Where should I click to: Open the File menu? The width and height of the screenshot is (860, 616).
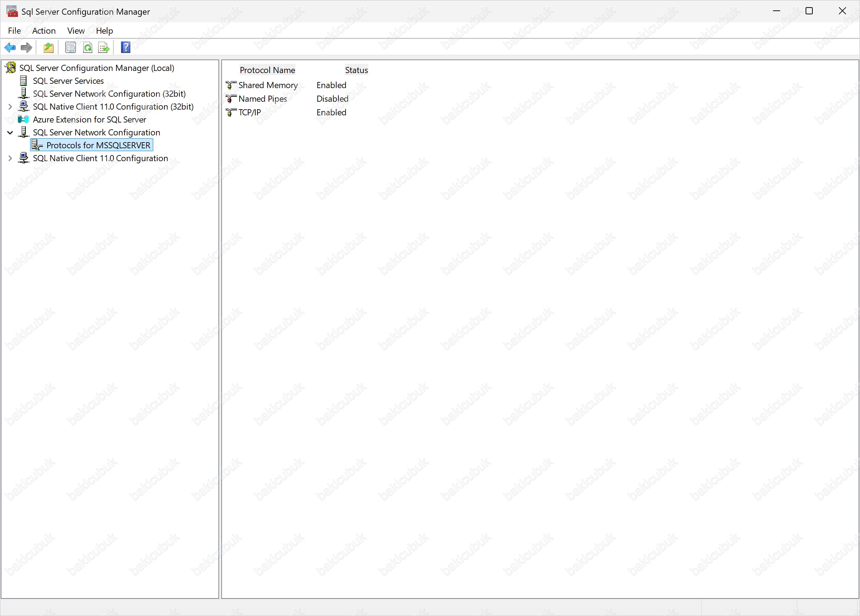14,31
